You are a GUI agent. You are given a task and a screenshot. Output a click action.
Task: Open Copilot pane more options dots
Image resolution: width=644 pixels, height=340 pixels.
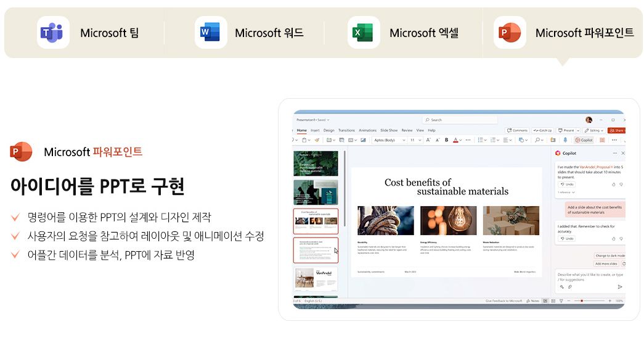pos(615,153)
